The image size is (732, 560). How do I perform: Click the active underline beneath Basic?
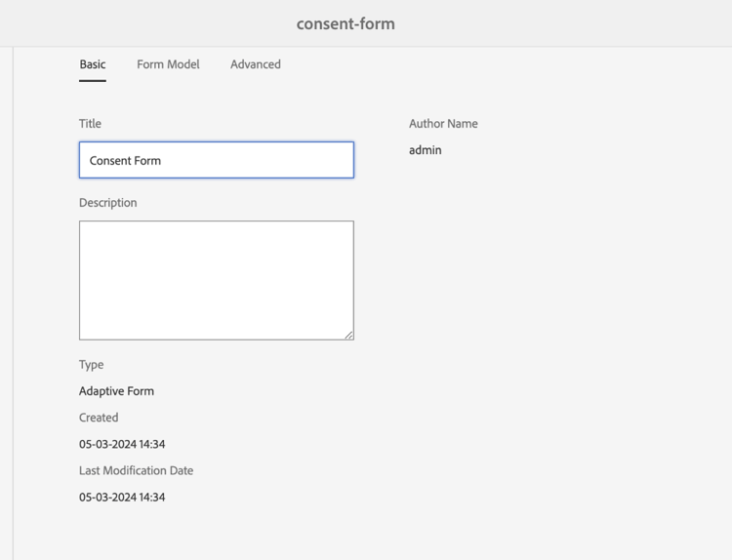click(x=93, y=81)
